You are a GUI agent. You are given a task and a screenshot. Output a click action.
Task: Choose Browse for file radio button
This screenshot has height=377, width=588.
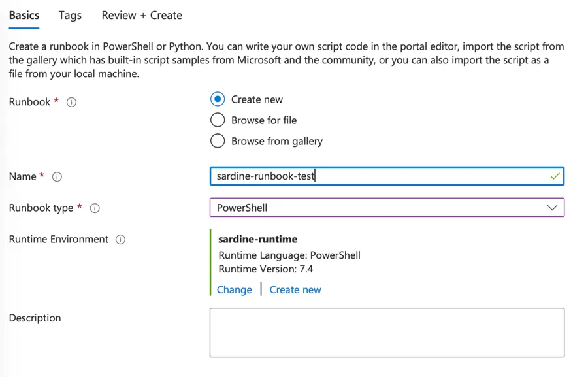tap(218, 120)
